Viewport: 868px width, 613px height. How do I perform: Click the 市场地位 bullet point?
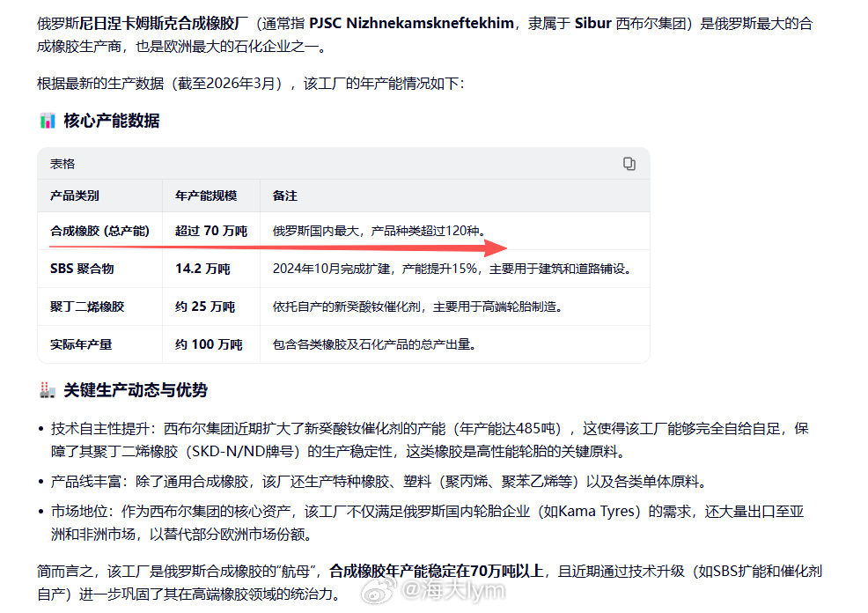coord(427,522)
